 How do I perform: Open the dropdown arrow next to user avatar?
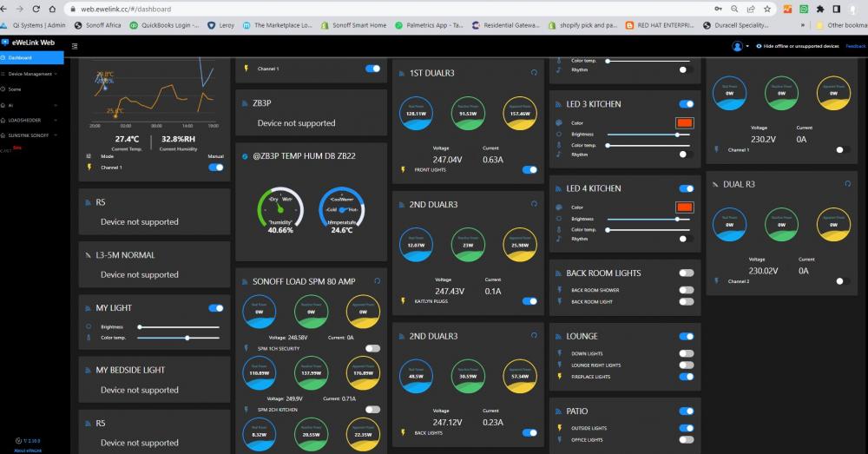pos(746,46)
